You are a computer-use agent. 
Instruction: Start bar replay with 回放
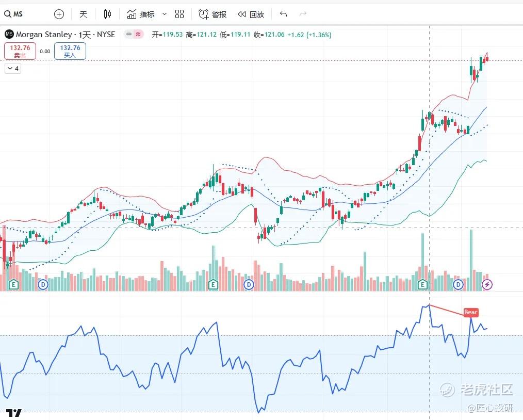coord(251,14)
